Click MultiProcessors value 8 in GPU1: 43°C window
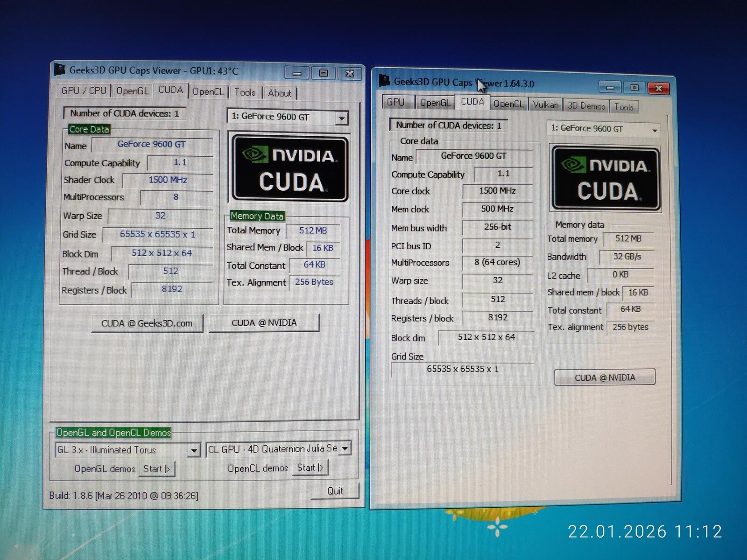The height and width of the screenshot is (560, 747). 176,197
